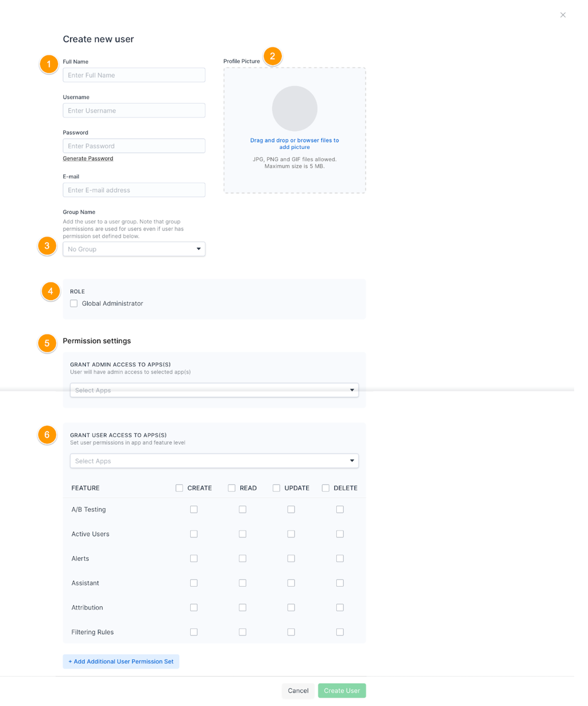This screenshot has width=588, height=706.
Task: Click the Full Name input field
Action: coord(134,75)
